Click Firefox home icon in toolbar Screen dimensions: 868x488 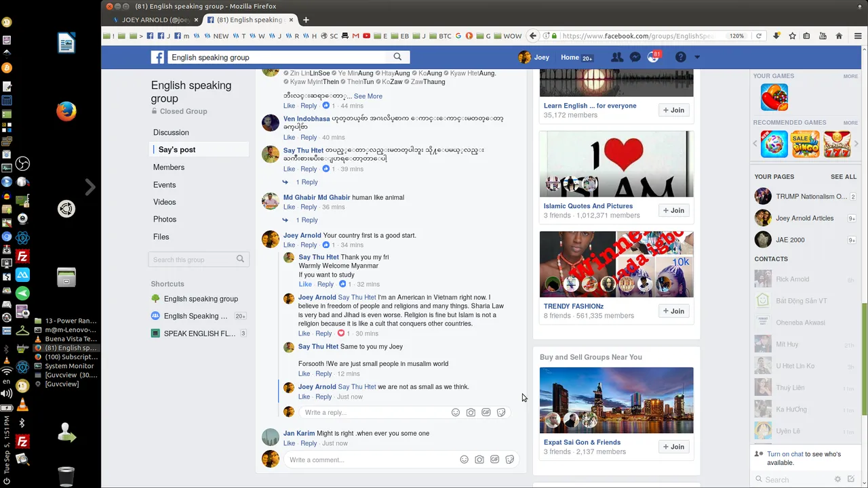[839, 36]
